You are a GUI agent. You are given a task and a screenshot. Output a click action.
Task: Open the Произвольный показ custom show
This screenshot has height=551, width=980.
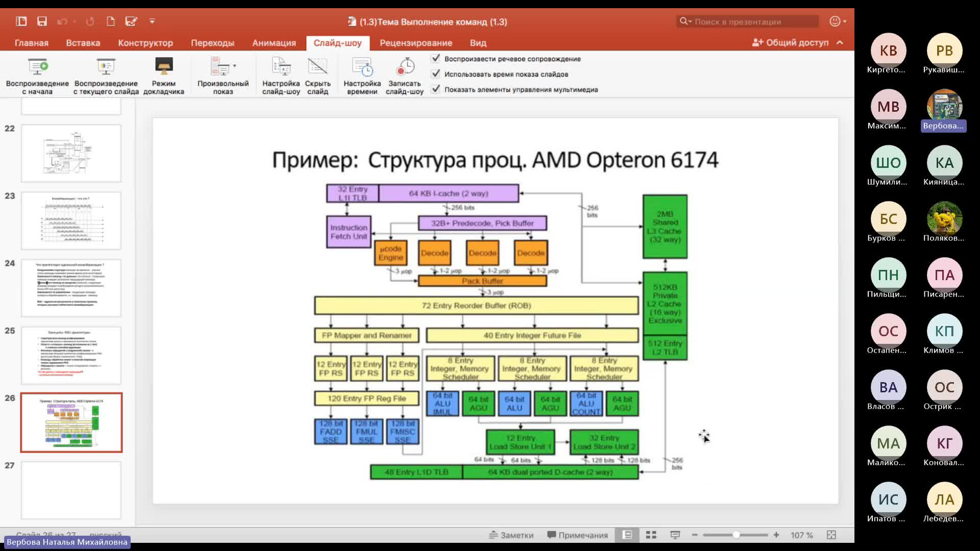(223, 76)
